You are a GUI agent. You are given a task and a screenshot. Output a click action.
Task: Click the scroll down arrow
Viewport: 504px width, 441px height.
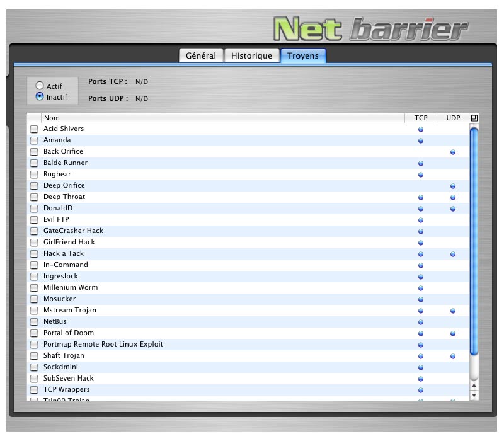coord(474,396)
